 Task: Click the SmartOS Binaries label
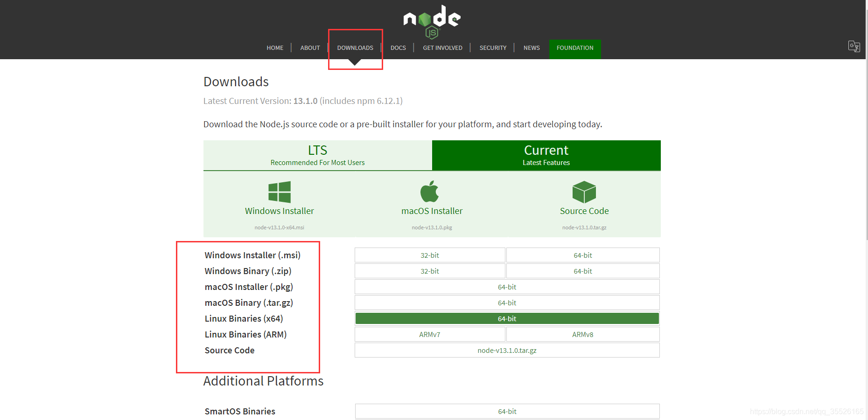[x=240, y=411]
